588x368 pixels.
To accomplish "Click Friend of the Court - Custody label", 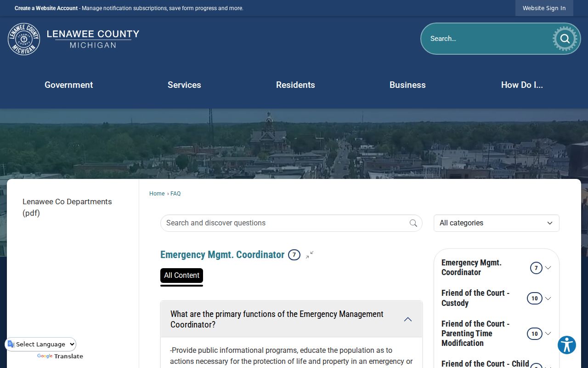I will tap(475, 298).
